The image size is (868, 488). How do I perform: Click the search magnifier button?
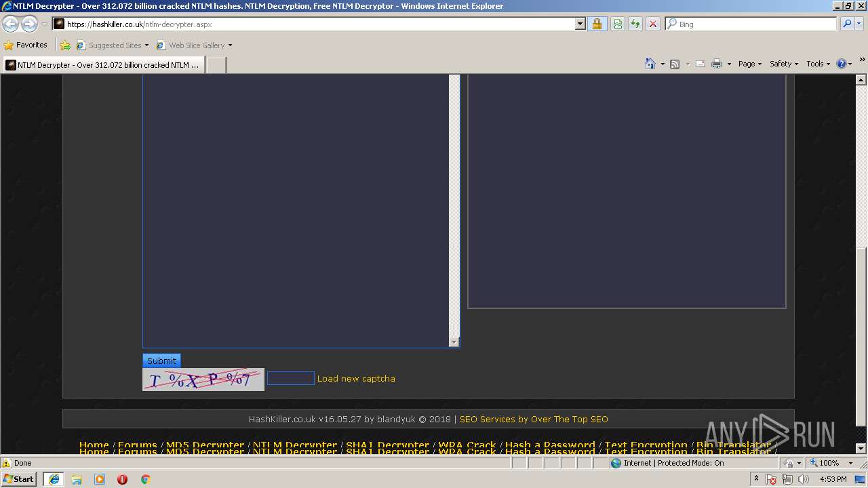tap(846, 24)
